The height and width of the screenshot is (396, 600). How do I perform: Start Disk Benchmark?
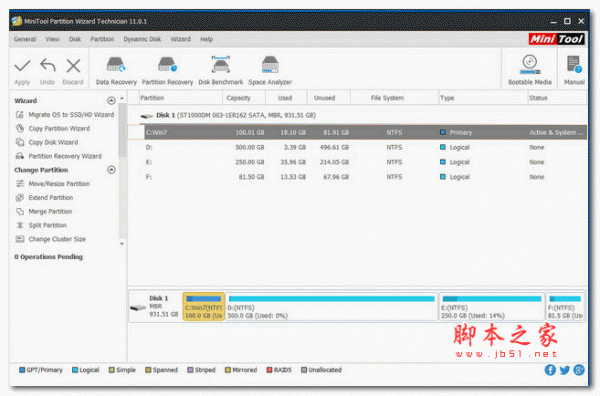(x=221, y=71)
